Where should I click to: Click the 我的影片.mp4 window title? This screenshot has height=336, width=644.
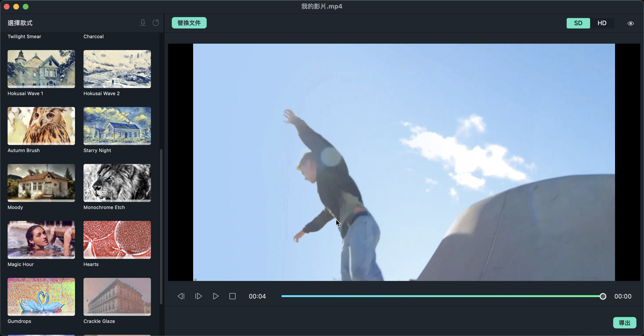(x=322, y=6)
